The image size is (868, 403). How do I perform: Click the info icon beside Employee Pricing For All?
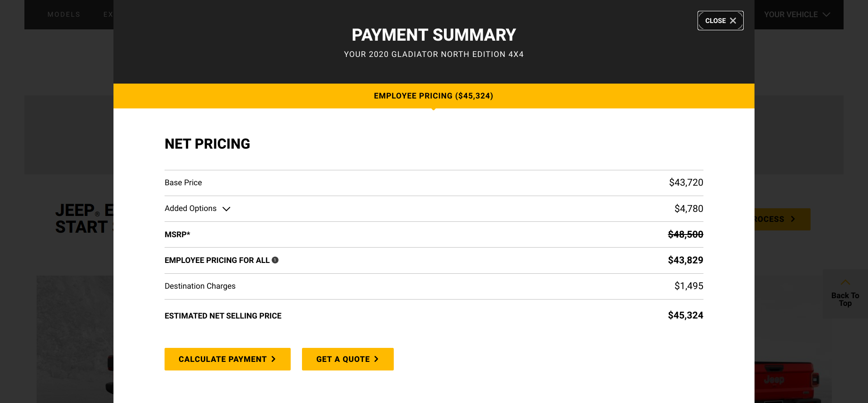275,260
